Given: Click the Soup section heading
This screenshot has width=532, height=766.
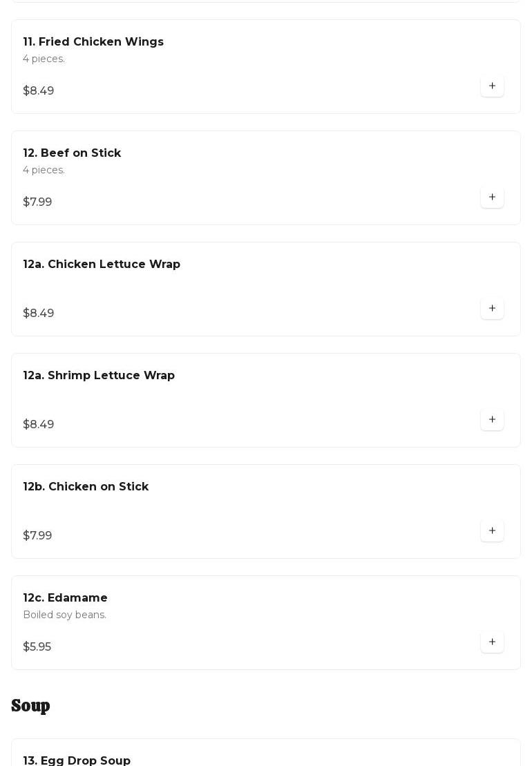Looking at the screenshot, I should (30, 706).
